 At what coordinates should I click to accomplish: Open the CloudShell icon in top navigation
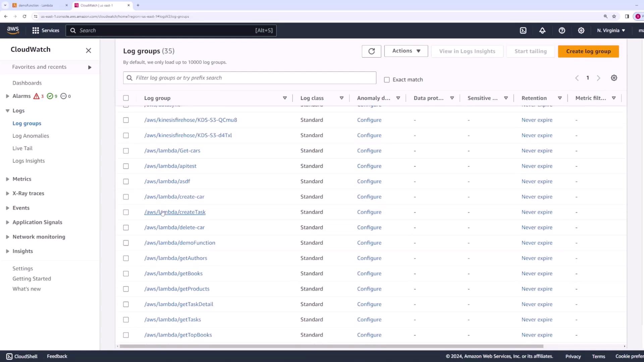click(523, 31)
